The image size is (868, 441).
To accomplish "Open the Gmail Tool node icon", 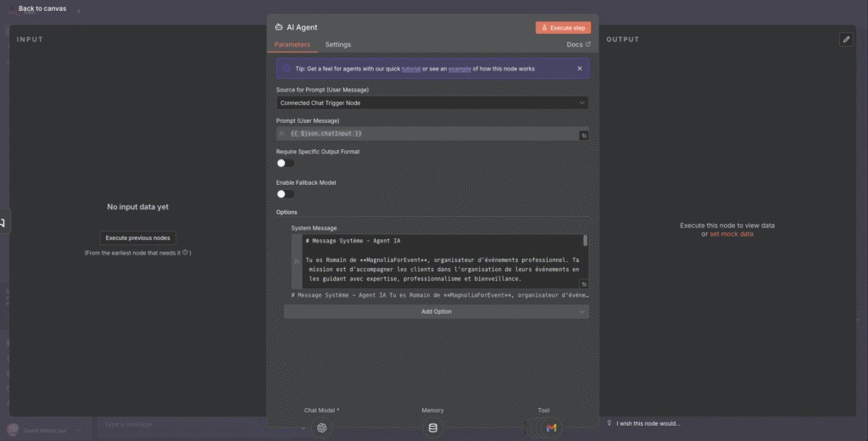I will tap(551, 428).
